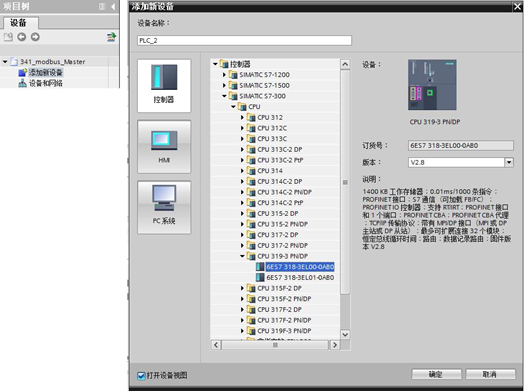Viewport: 524px width, 391px height.
Task: Select the HMI device category button
Action: (164, 147)
